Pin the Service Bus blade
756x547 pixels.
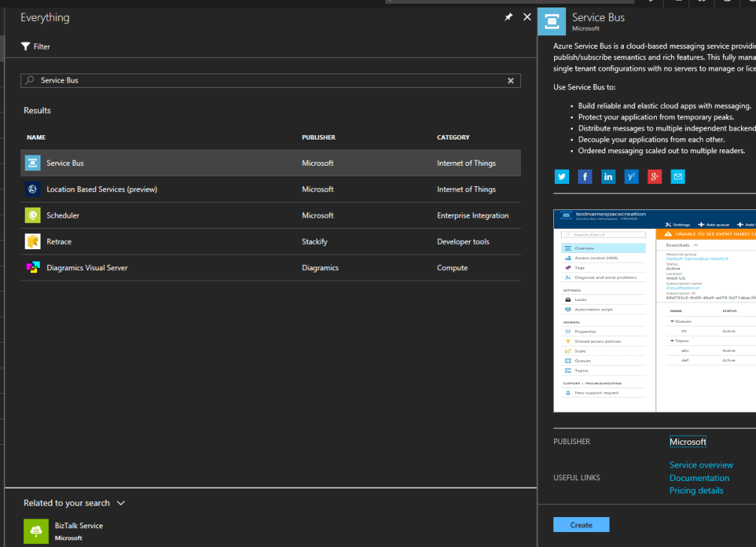pos(508,17)
